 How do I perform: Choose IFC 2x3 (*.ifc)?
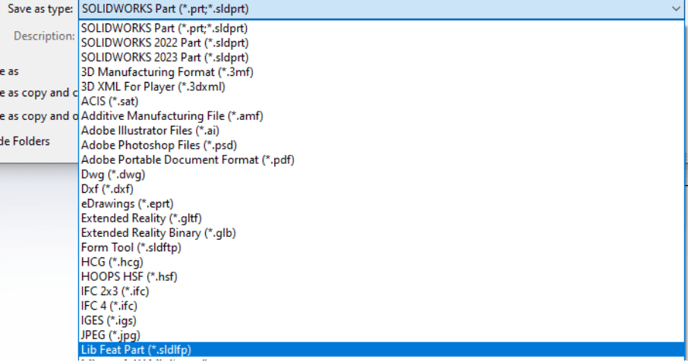click(x=381, y=291)
